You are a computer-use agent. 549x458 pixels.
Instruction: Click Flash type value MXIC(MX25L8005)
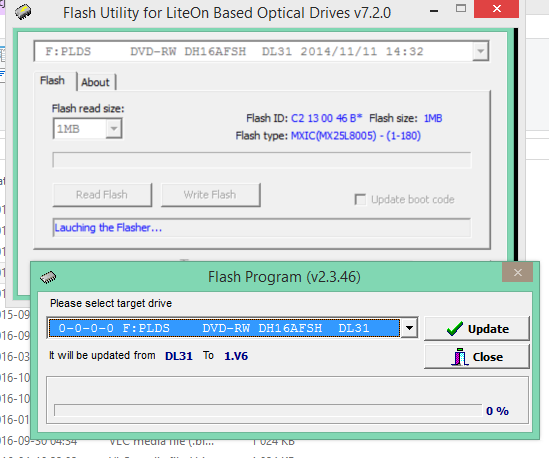point(355,136)
